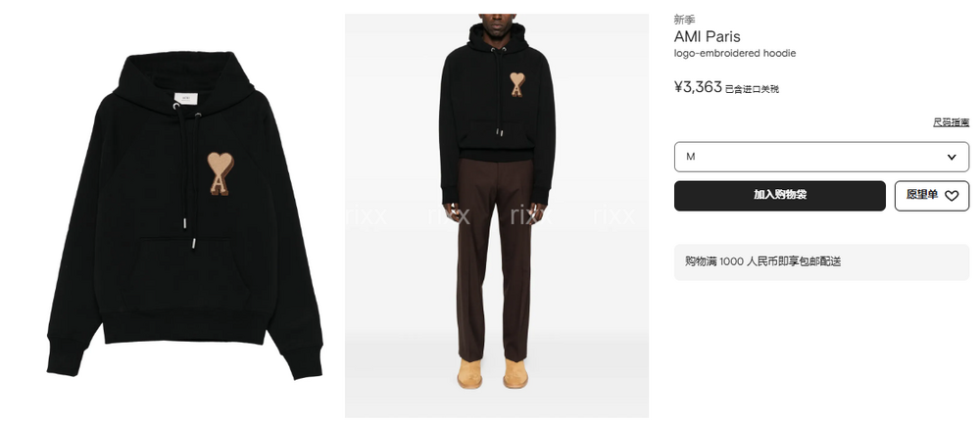This screenshot has height=424, width=980.
Task: Save item using 愿望单 button
Action: point(932,196)
